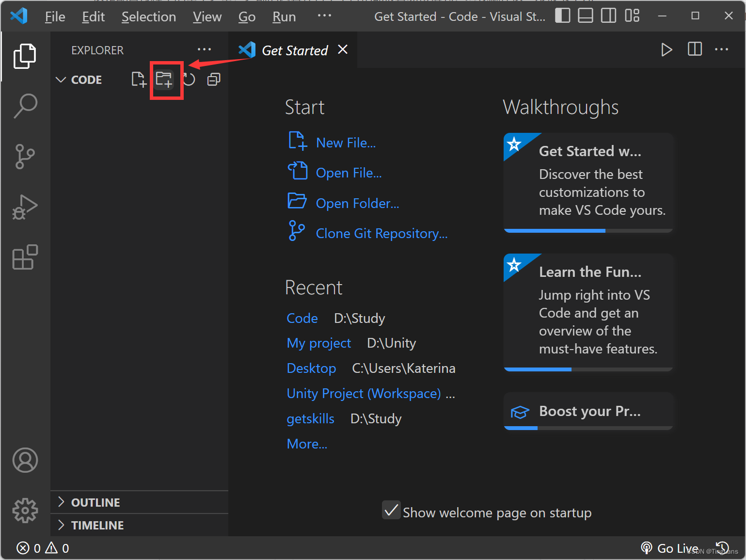Open the File menu

(55, 16)
